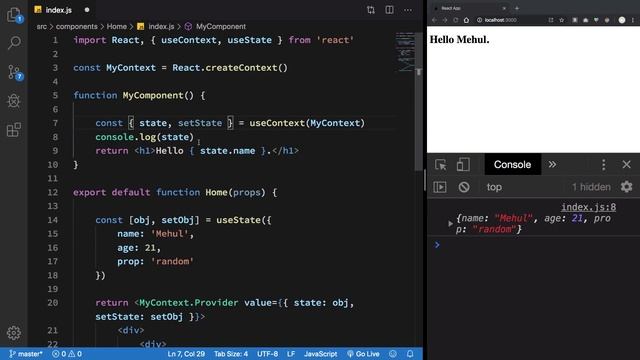This screenshot has width=640, height=360.
Task: Click the useState call on line 14
Action: tap(244, 220)
